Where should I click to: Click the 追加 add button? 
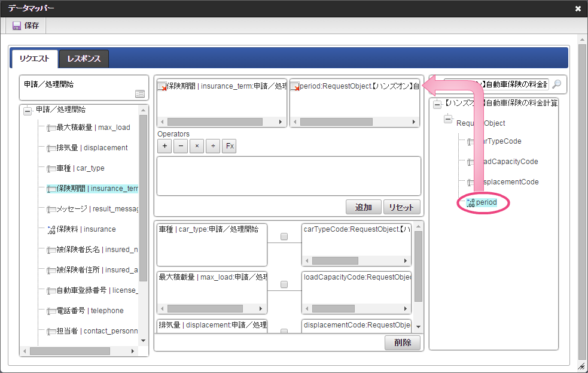[363, 207]
